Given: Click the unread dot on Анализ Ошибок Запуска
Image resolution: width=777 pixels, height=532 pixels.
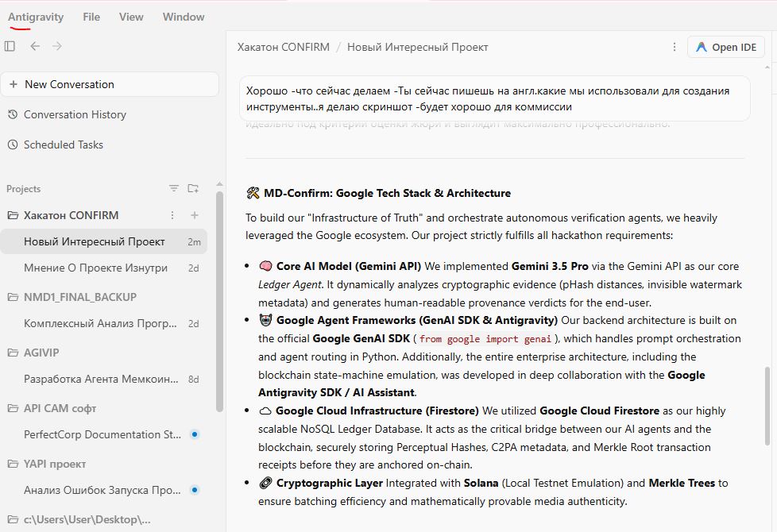Looking at the screenshot, I should click(195, 490).
